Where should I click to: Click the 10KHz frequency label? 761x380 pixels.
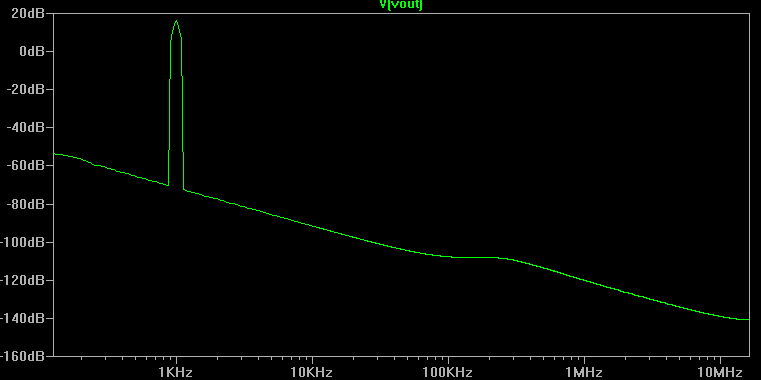[x=312, y=372]
